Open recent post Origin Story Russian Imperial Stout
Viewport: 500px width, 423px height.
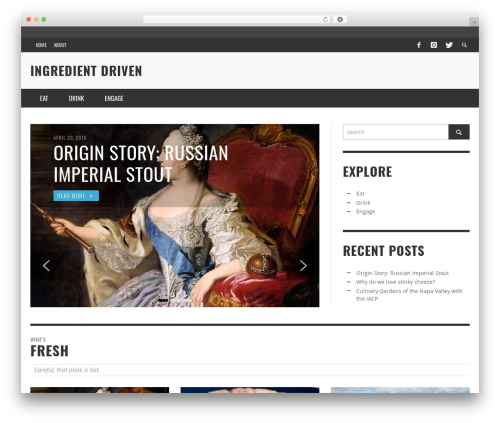click(x=402, y=273)
